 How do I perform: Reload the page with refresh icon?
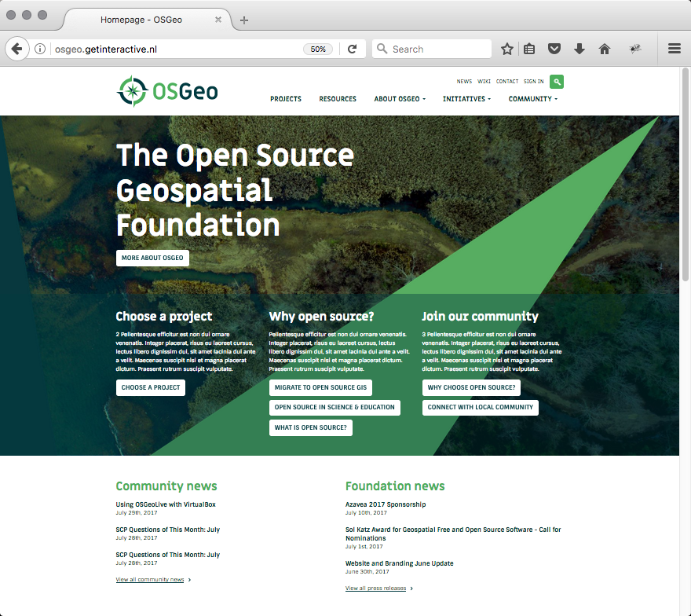click(352, 49)
